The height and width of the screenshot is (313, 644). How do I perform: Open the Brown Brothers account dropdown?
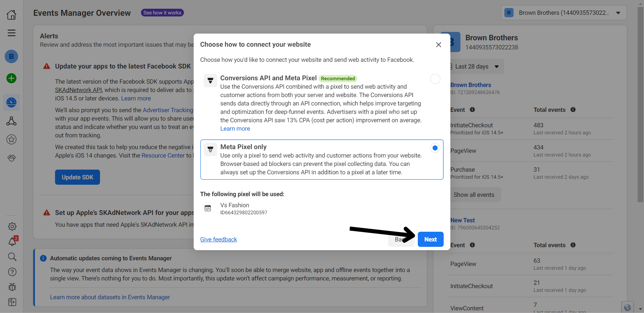pos(564,13)
